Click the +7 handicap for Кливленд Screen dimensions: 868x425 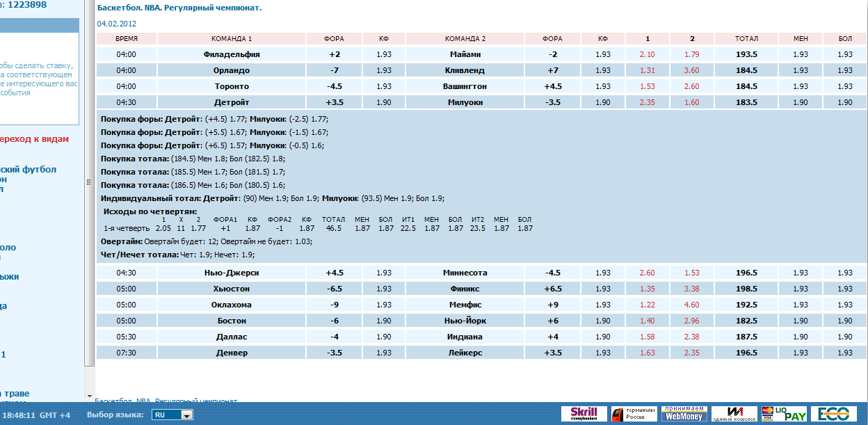[553, 70]
